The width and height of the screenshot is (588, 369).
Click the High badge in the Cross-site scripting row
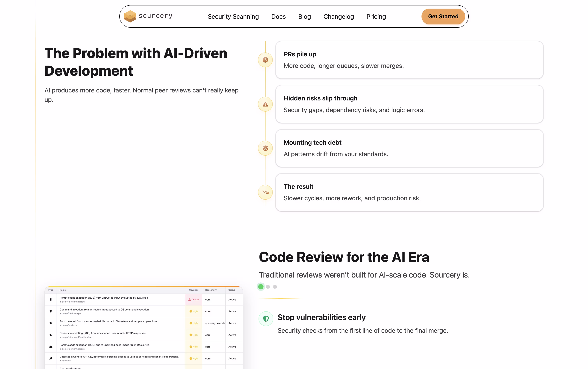(x=193, y=335)
